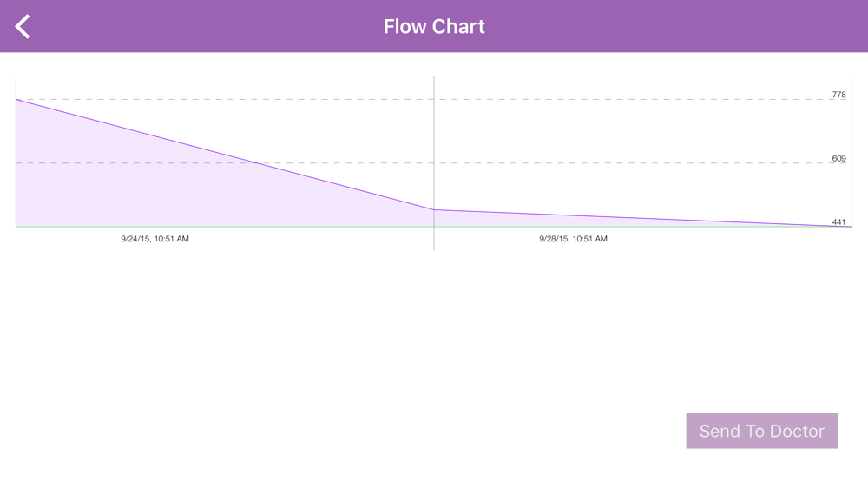Select the last data point at chart's right edge

pyautogui.click(x=851, y=227)
